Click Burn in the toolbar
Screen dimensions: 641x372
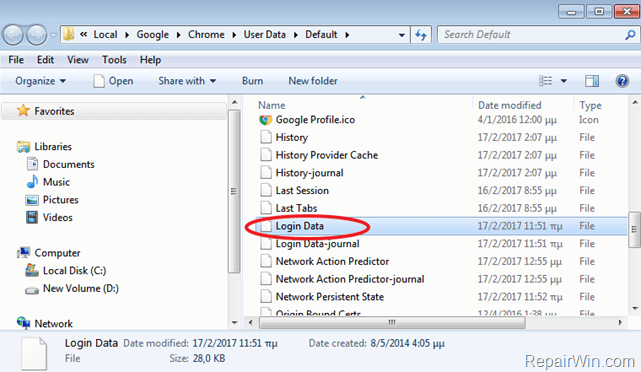252,81
